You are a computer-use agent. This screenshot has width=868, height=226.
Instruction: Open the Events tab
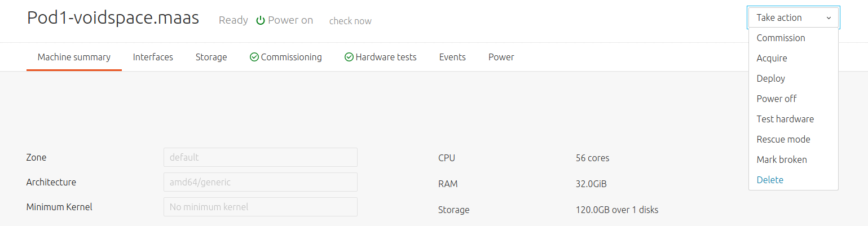coord(452,57)
